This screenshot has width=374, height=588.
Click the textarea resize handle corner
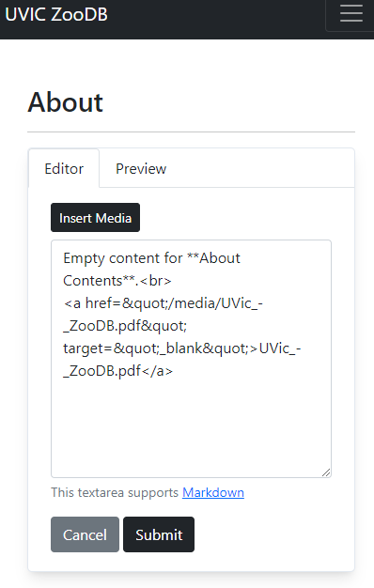[x=326, y=472]
